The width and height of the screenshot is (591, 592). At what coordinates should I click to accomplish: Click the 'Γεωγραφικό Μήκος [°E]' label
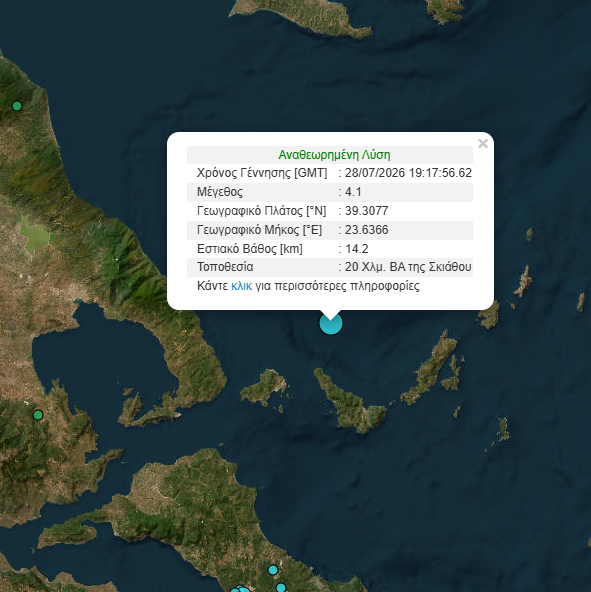click(x=259, y=230)
